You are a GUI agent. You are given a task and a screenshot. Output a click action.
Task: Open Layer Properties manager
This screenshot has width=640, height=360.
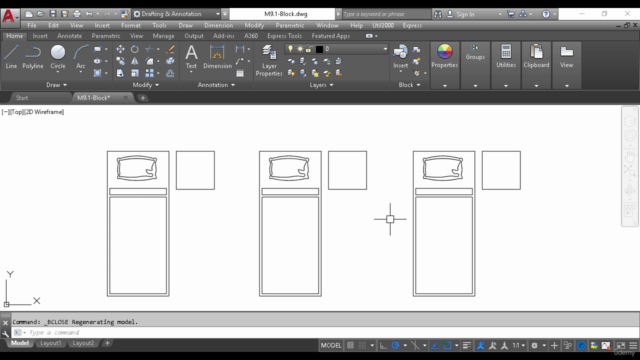click(269, 60)
